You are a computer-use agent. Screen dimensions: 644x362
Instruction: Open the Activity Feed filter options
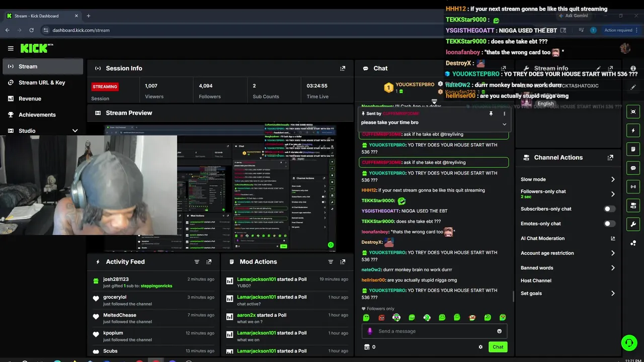click(197, 262)
